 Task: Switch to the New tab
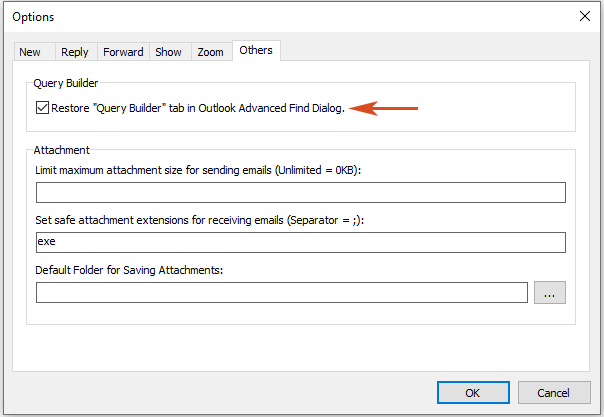pos(29,52)
